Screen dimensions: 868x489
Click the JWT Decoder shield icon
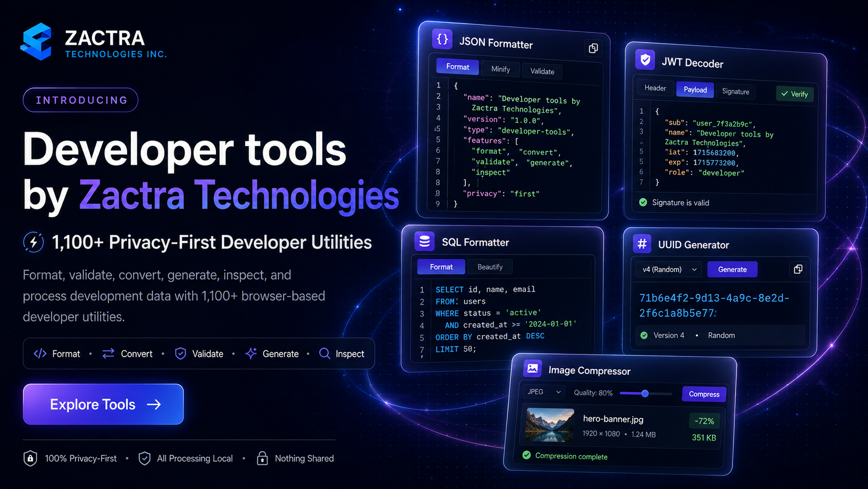click(x=645, y=60)
